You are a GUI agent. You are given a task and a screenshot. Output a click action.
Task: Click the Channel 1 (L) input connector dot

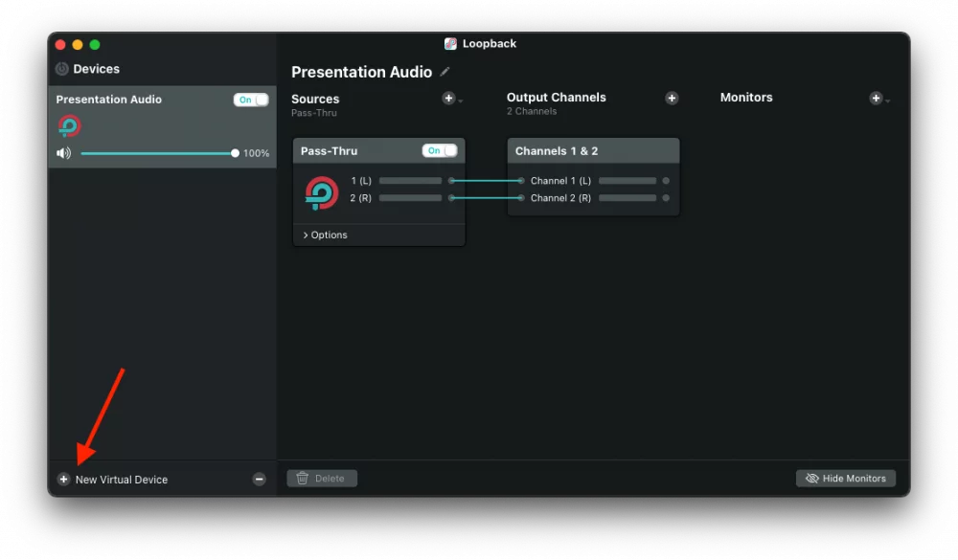[x=520, y=181]
